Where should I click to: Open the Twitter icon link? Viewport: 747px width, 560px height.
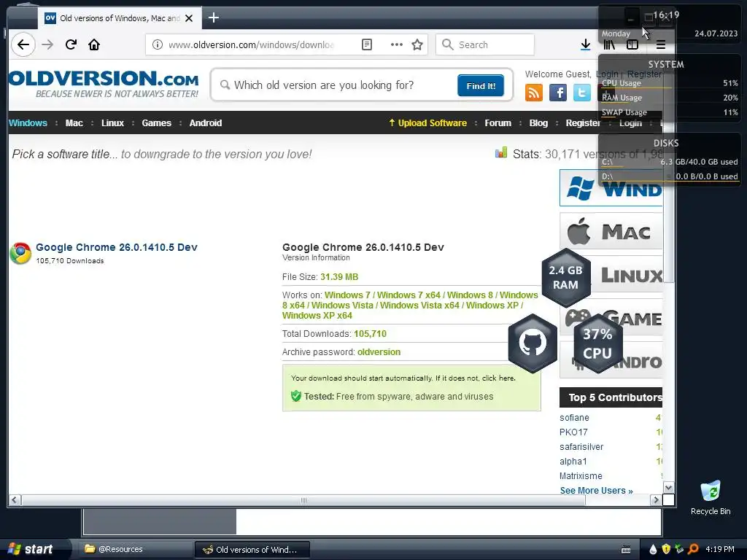point(581,93)
